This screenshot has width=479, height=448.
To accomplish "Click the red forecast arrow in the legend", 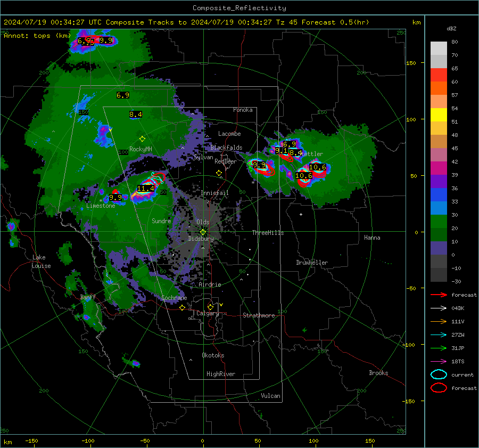I will point(439,295).
